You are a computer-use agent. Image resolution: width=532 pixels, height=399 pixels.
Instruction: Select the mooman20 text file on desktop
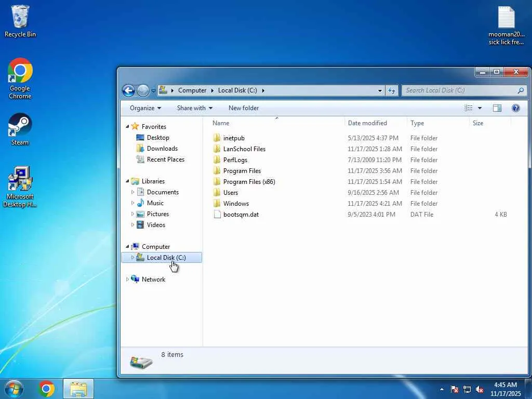coord(506,25)
